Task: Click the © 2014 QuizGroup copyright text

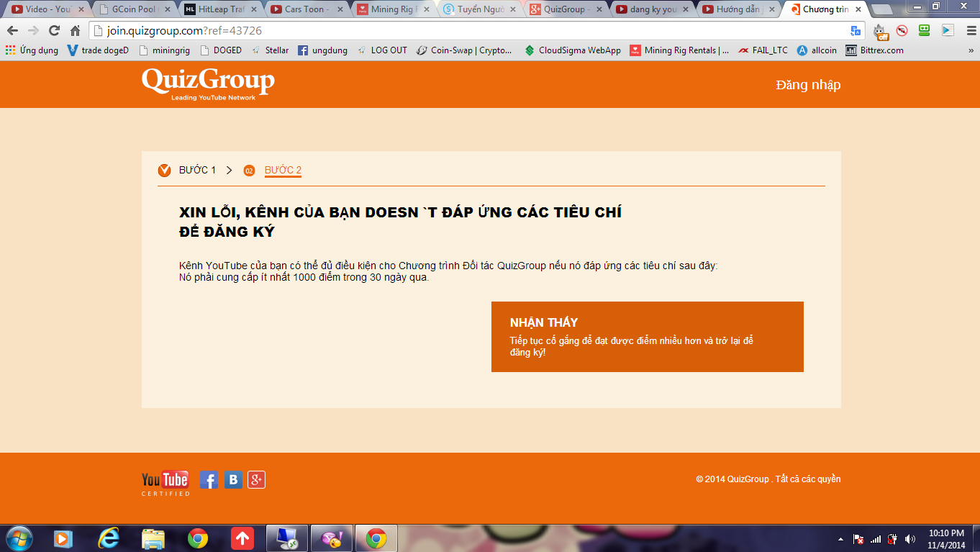Action: (768, 479)
